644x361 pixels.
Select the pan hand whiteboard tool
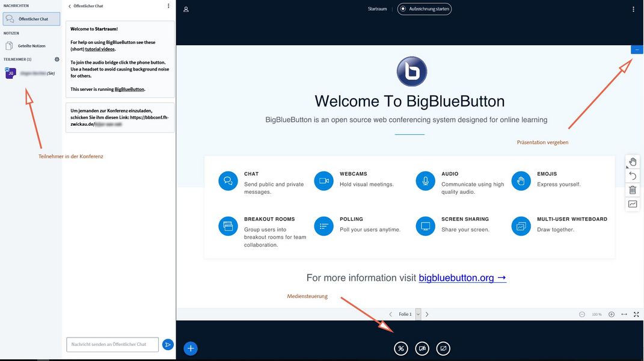(633, 162)
